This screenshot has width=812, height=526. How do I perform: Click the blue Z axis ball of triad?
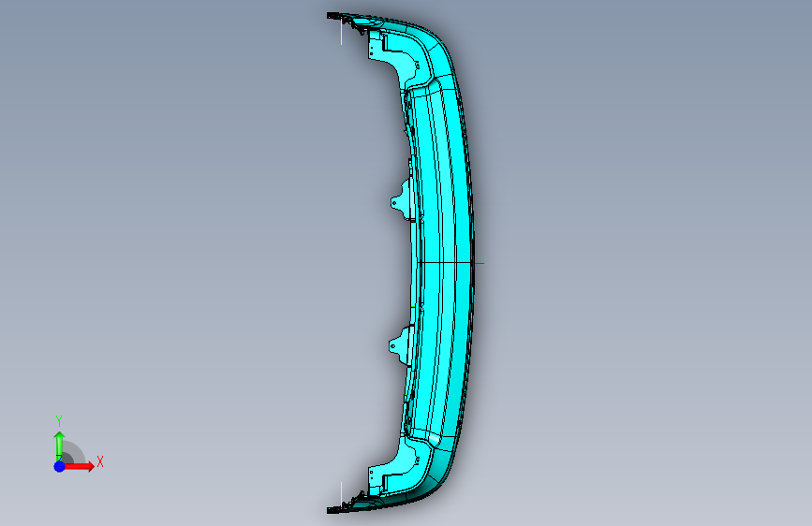tap(60, 466)
